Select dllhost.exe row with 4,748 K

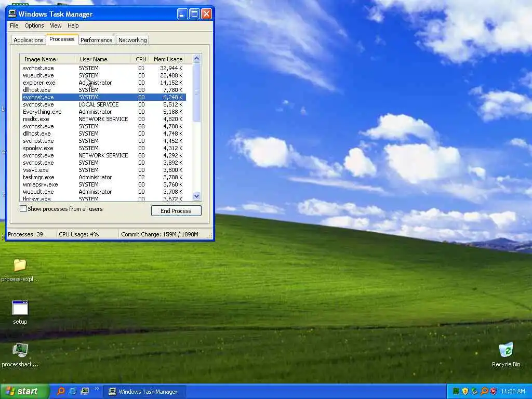pos(104,134)
